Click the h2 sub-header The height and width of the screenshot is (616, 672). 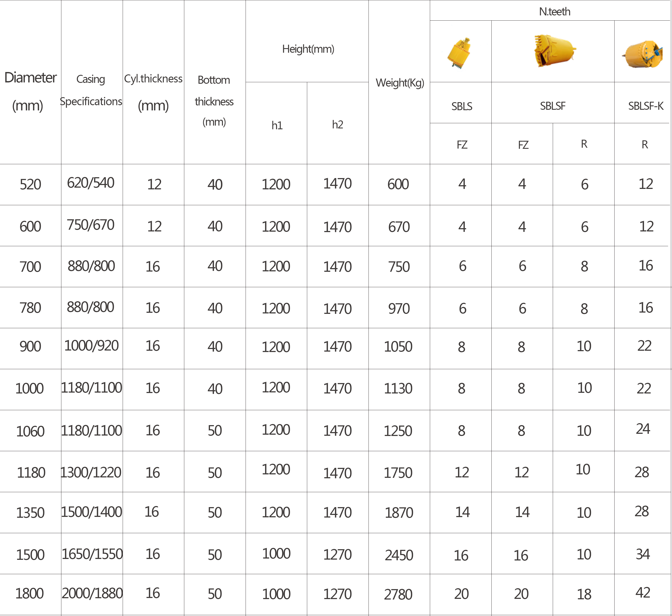pyautogui.click(x=337, y=125)
